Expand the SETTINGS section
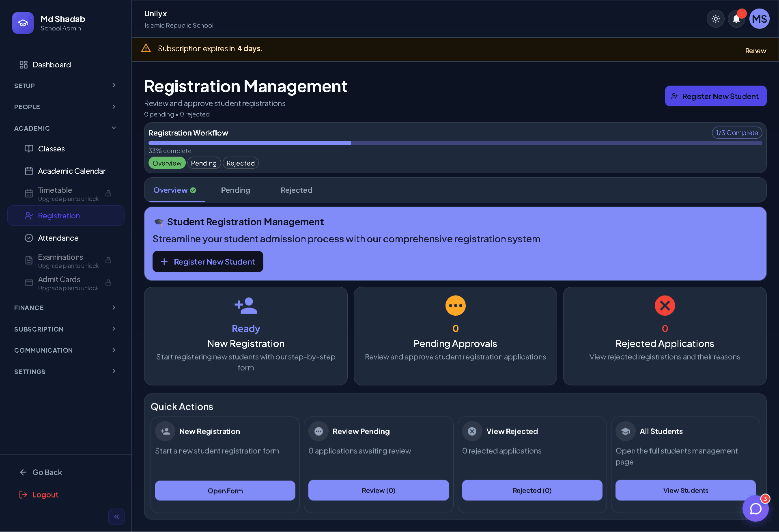 66,372
